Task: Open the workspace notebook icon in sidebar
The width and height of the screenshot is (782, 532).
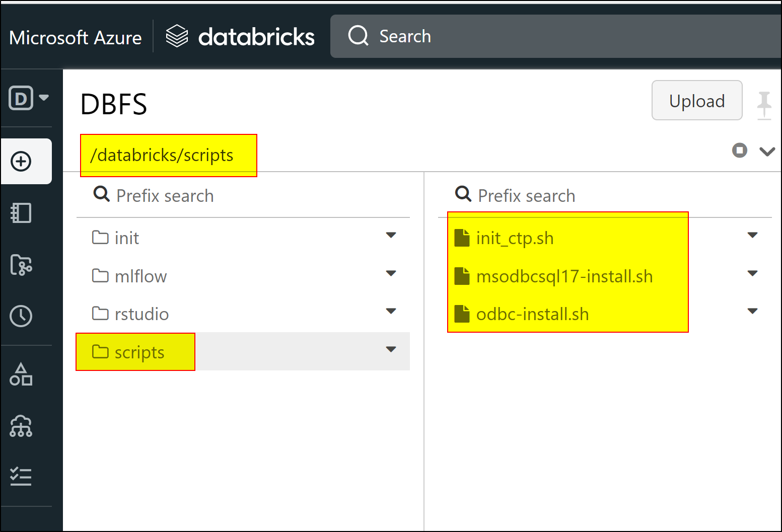Action: click(x=21, y=213)
